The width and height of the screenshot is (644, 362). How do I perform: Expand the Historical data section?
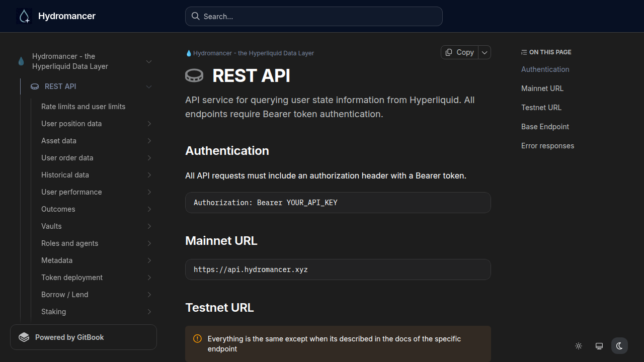click(149, 175)
